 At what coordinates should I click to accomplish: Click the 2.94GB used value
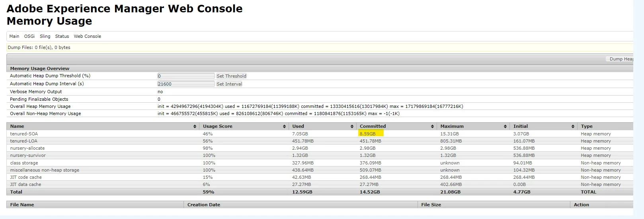tap(300, 148)
